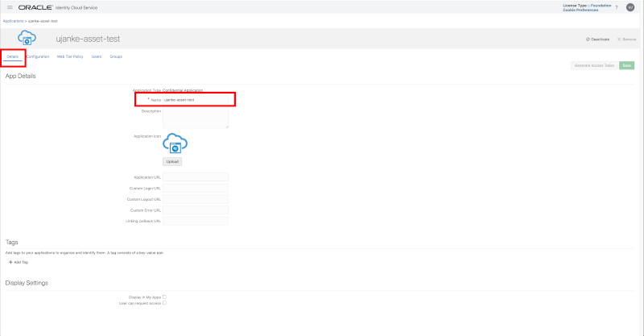Deactivate the ujanke-asset-test application
Screen dimensions: 644x336
[x=597, y=39]
